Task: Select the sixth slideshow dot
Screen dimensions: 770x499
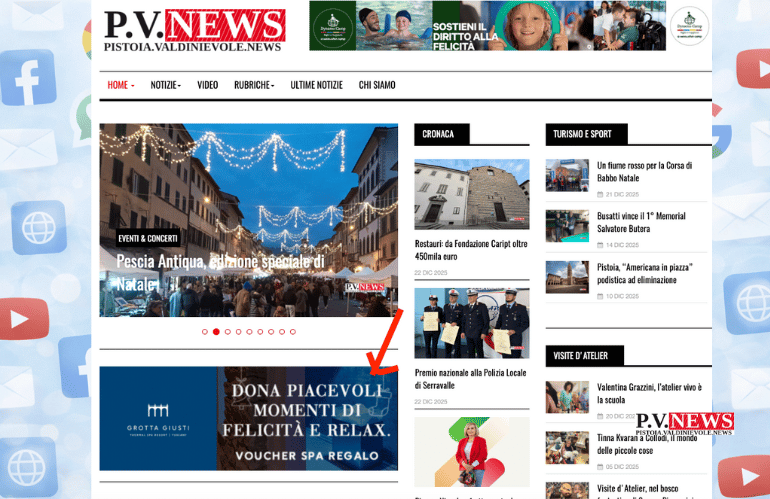Action: (260, 332)
